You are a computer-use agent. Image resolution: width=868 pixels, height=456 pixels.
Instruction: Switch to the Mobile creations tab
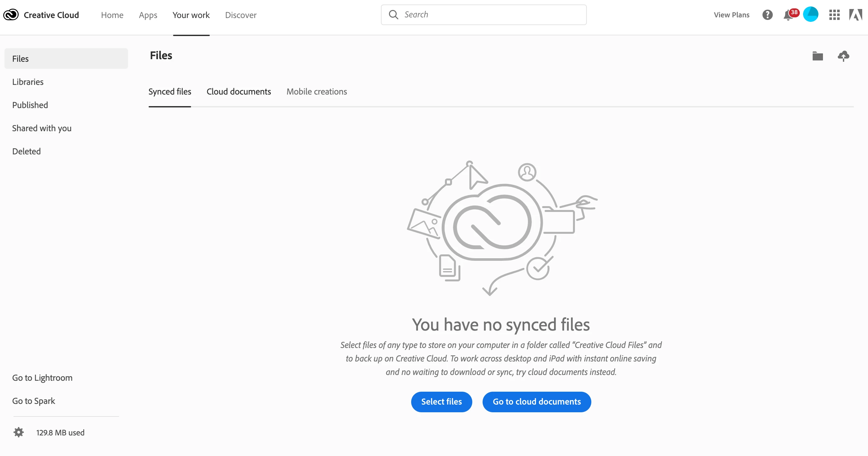click(316, 92)
